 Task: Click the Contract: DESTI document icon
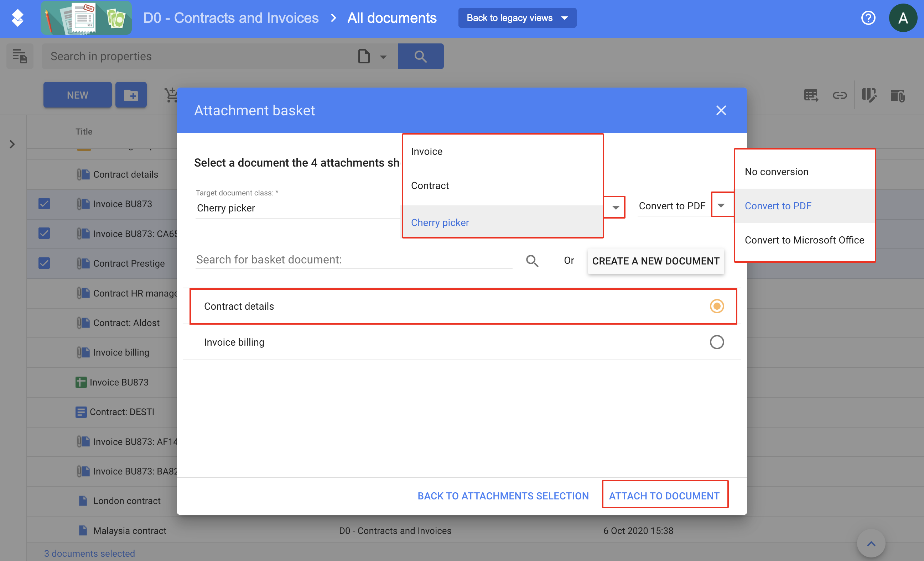coord(81,412)
